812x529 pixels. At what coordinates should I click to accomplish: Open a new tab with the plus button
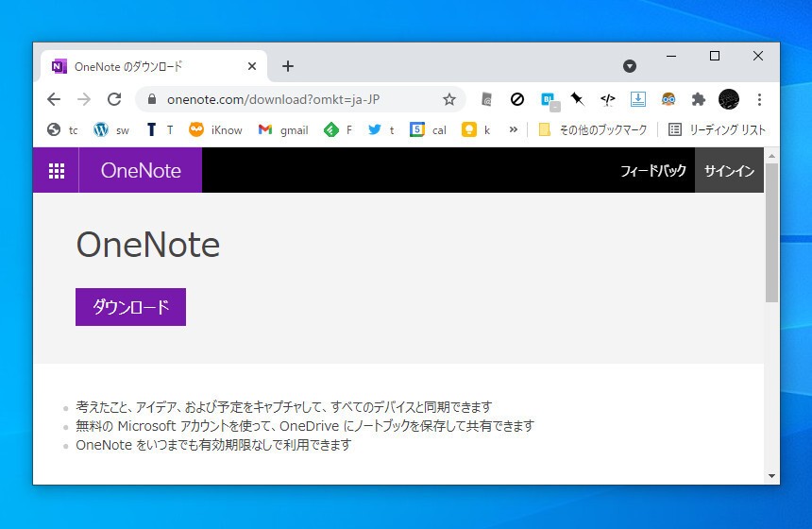(288, 66)
